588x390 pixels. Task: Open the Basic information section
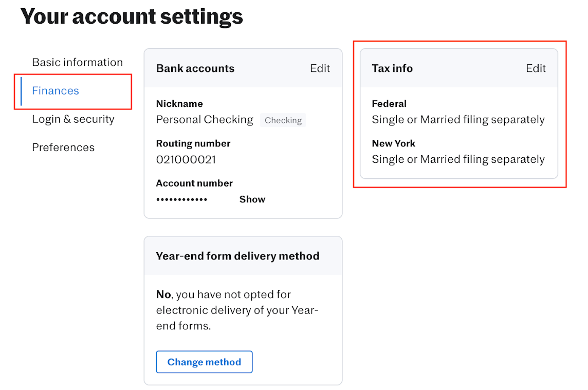[x=77, y=62]
